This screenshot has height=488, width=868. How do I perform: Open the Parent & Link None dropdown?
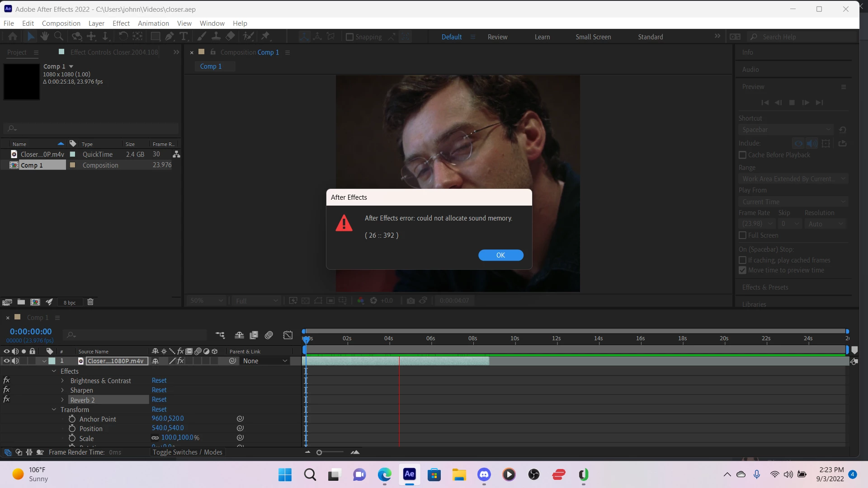click(265, 361)
